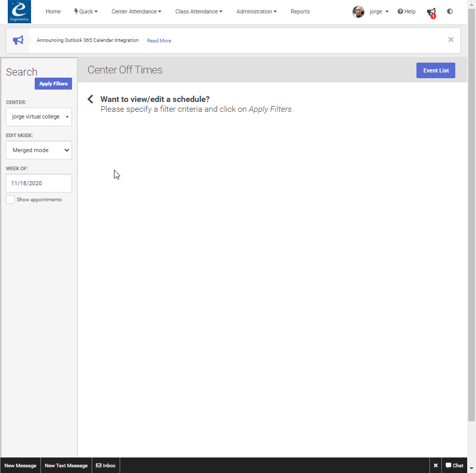Open the Event List
476x473 pixels.
pyautogui.click(x=436, y=70)
